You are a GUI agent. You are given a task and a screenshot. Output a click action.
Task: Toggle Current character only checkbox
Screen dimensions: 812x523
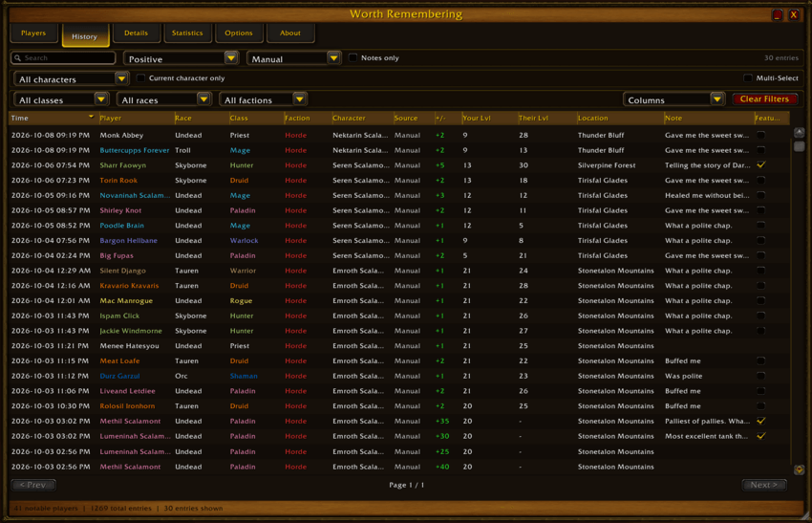(140, 78)
